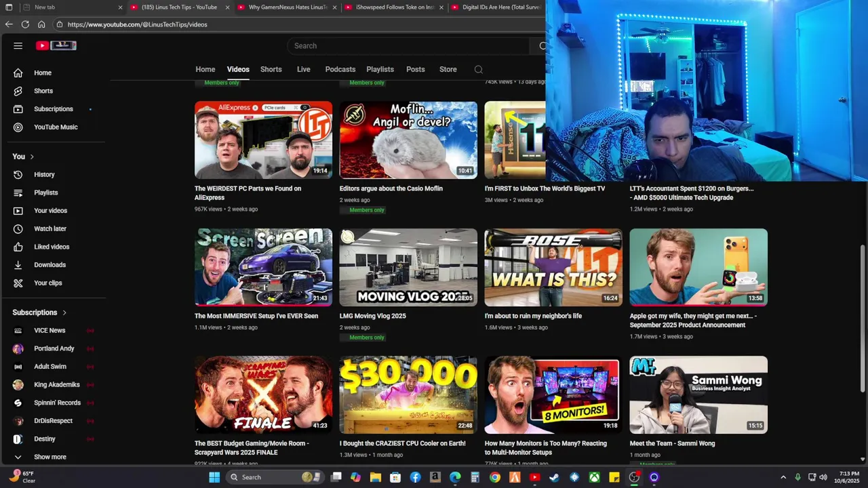
Task: Open the channel Store tab
Action: 448,69
